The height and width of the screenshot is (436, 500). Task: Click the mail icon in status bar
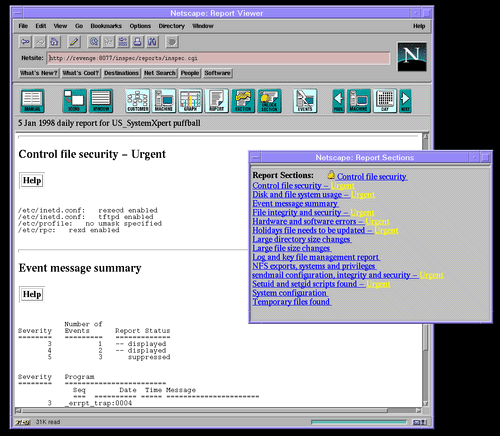(x=419, y=422)
